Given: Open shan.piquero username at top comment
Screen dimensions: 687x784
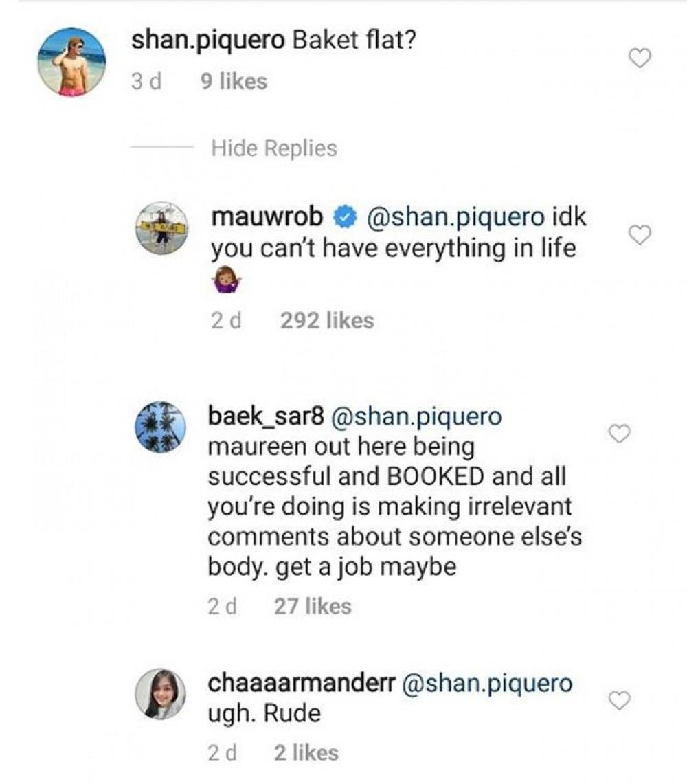Looking at the screenshot, I should coord(207,41).
